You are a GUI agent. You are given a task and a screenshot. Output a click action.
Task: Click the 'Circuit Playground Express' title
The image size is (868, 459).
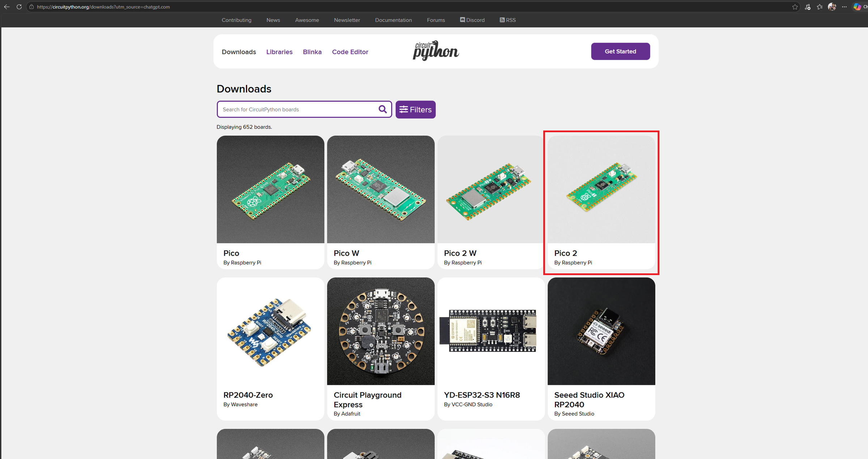pos(367,400)
